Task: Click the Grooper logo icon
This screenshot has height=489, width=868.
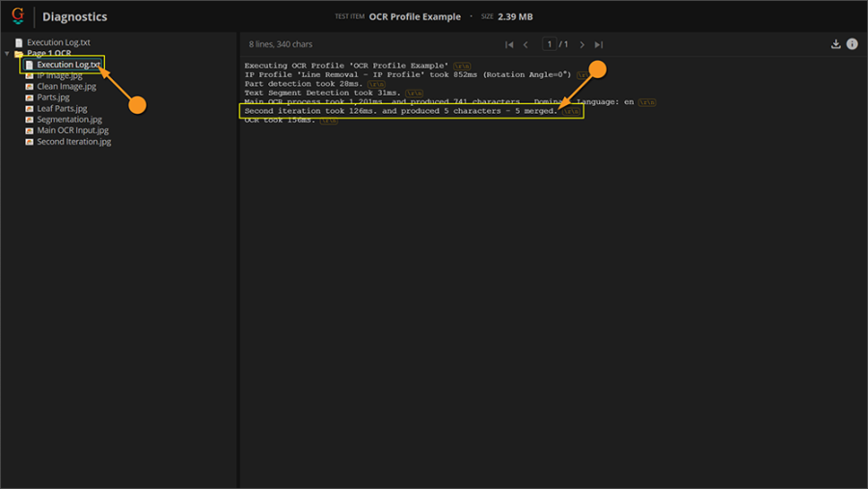Action: coord(17,16)
